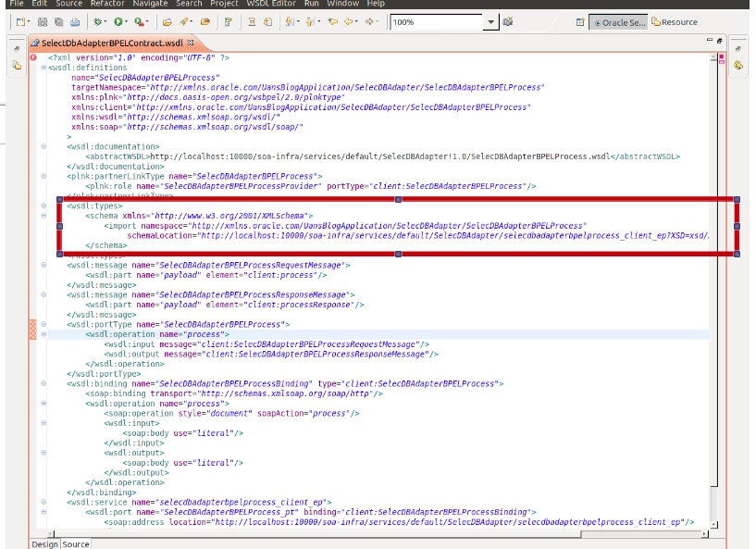
Task: Switch to the Design tab
Action: [x=44, y=544]
